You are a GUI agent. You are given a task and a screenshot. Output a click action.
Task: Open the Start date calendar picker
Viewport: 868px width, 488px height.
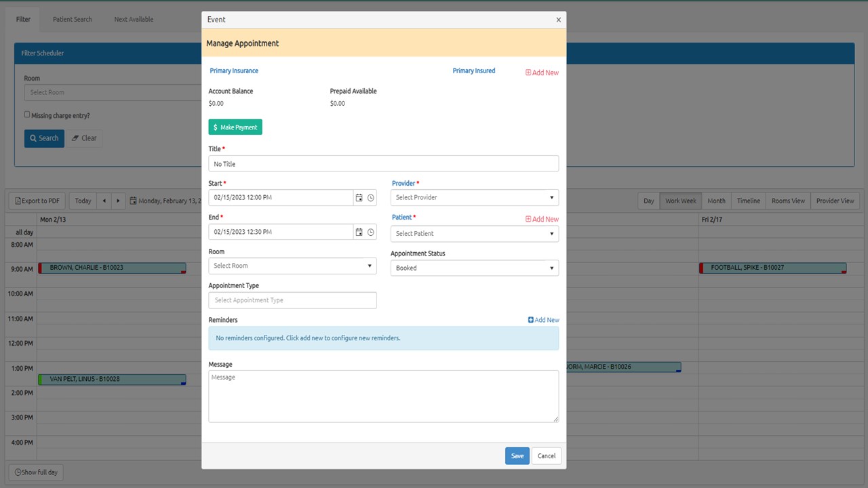pyautogui.click(x=359, y=197)
